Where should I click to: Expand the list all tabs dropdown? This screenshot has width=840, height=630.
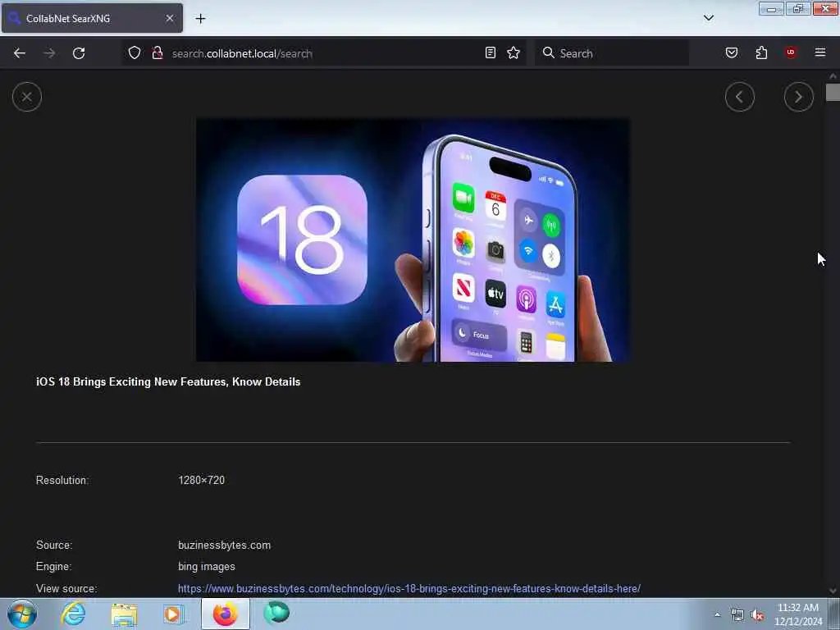[x=708, y=18]
